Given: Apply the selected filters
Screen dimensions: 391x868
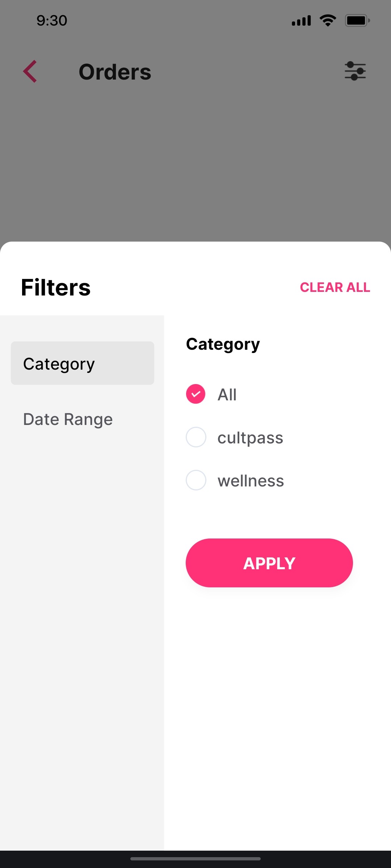Looking at the screenshot, I should click(x=269, y=563).
